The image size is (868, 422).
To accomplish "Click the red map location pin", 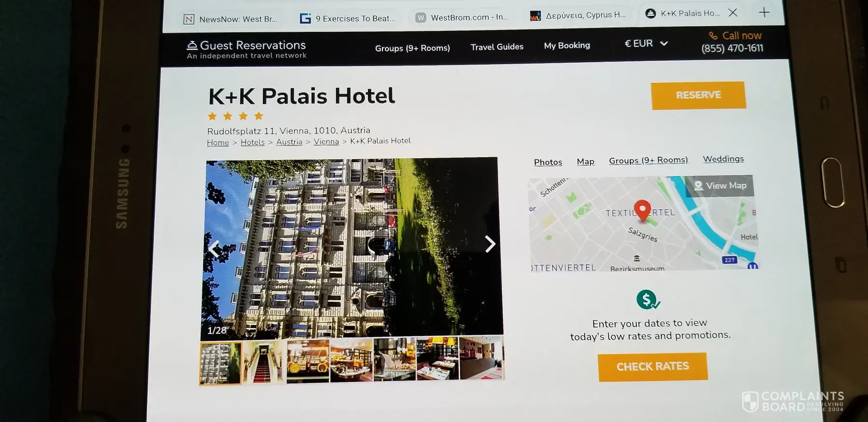I will pos(642,211).
